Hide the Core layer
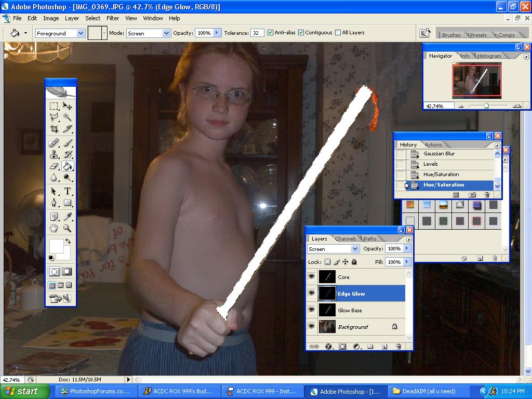 (x=311, y=276)
